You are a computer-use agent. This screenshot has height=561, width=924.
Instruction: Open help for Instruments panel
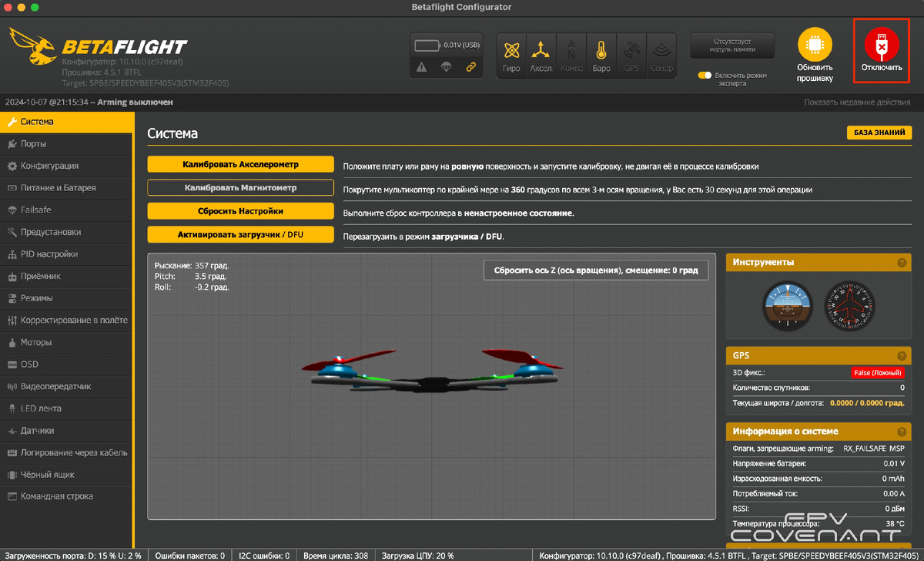tap(902, 263)
